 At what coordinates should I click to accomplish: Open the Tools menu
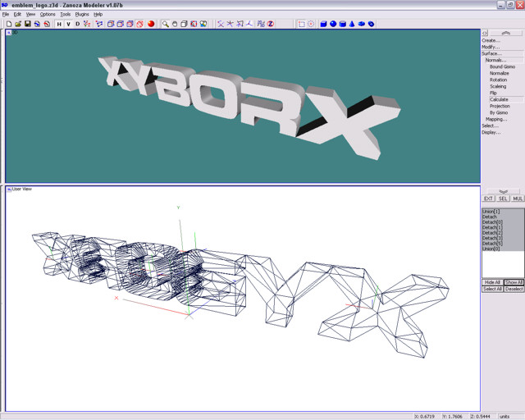pos(65,14)
